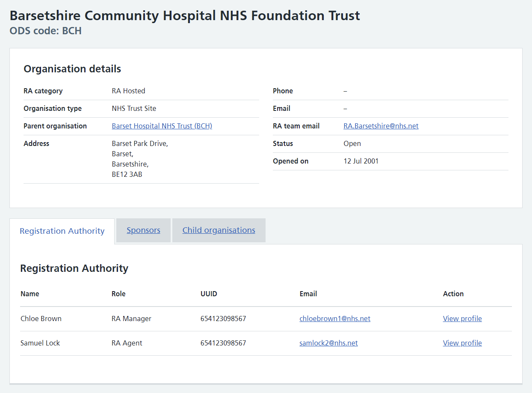Image resolution: width=532 pixels, height=393 pixels.
Task: Click the Role column header
Action: [118, 294]
